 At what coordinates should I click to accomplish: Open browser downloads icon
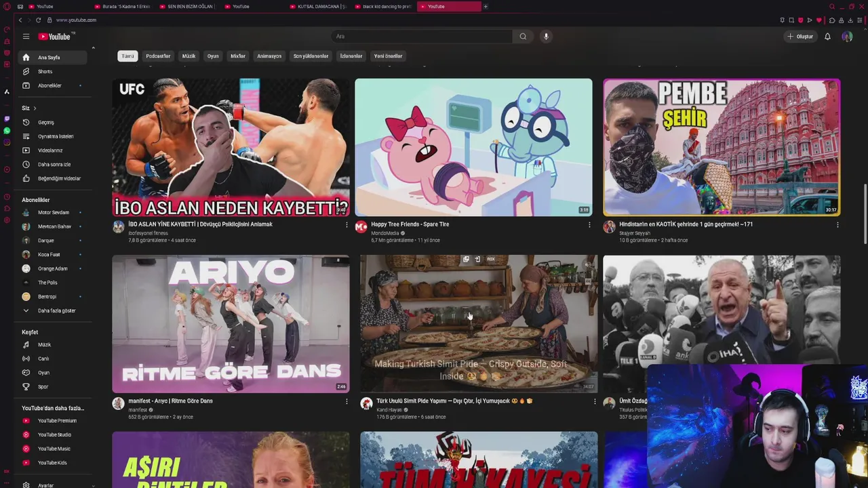(x=850, y=20)
